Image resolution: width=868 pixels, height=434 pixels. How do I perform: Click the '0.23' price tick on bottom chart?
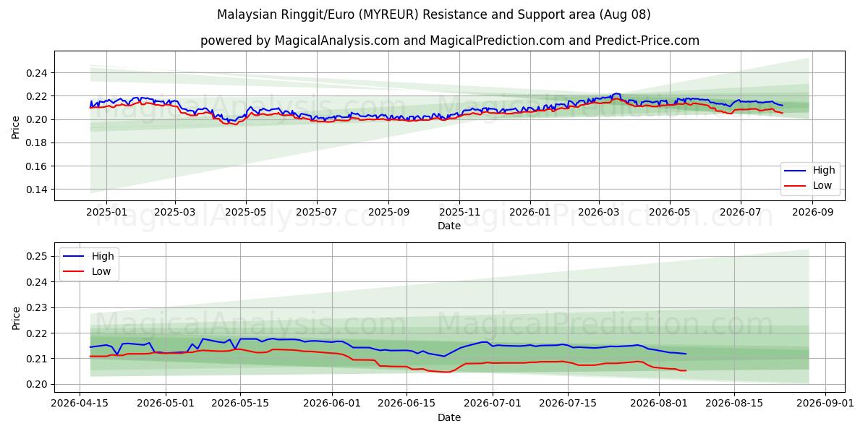click(37, 307)
